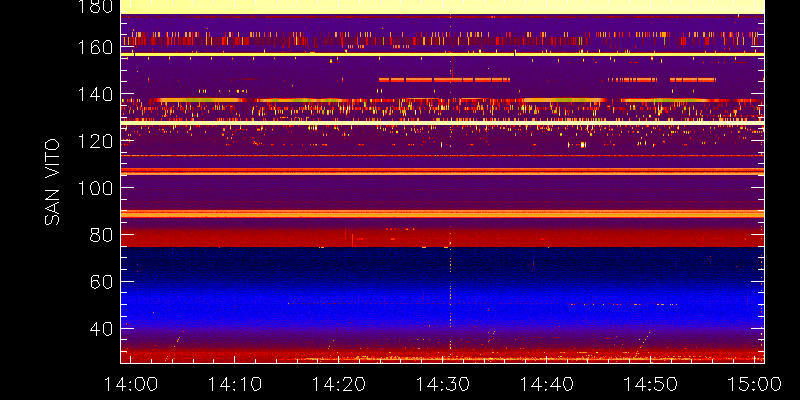Click the 14:50 time label
800x400 pixels.
(x=651, y=384)
